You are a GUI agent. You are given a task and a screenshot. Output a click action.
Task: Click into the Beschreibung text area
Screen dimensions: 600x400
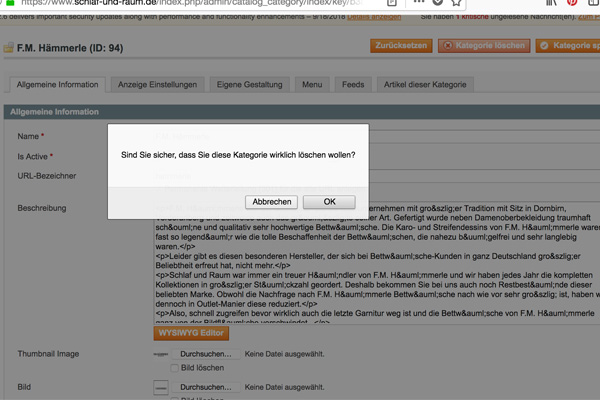pyautogui.click(x=370, y=260)
